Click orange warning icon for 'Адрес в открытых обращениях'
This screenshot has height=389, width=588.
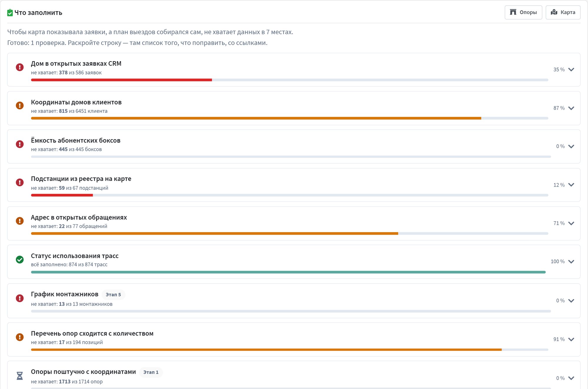pos(20,221)
